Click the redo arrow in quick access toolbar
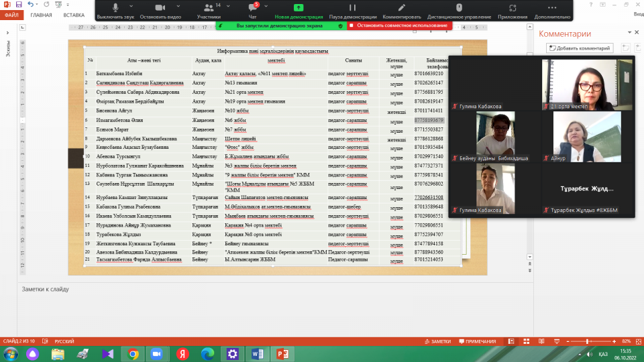 (46, 5)
